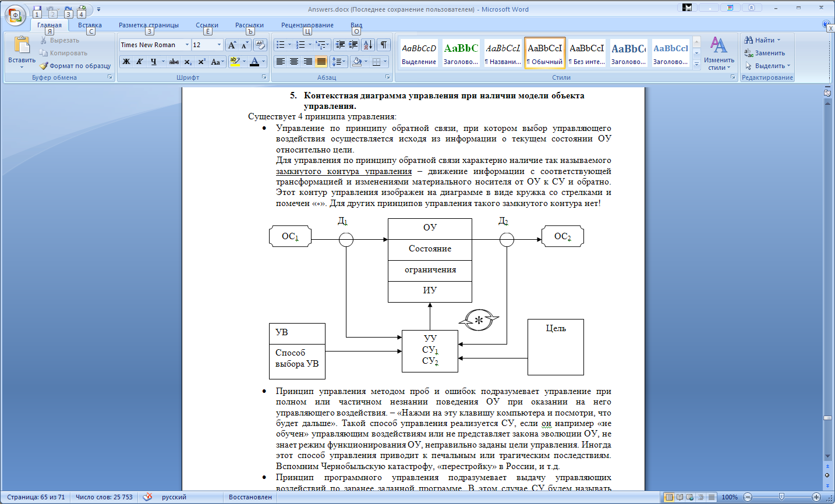Switch to outline view
Viewport: 835px width, 504px height.
pyautogui.click(x=700, y=497)
